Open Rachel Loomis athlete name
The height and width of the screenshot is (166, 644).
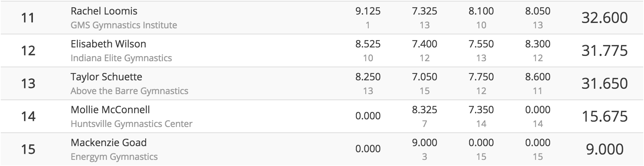click(104, 11)
